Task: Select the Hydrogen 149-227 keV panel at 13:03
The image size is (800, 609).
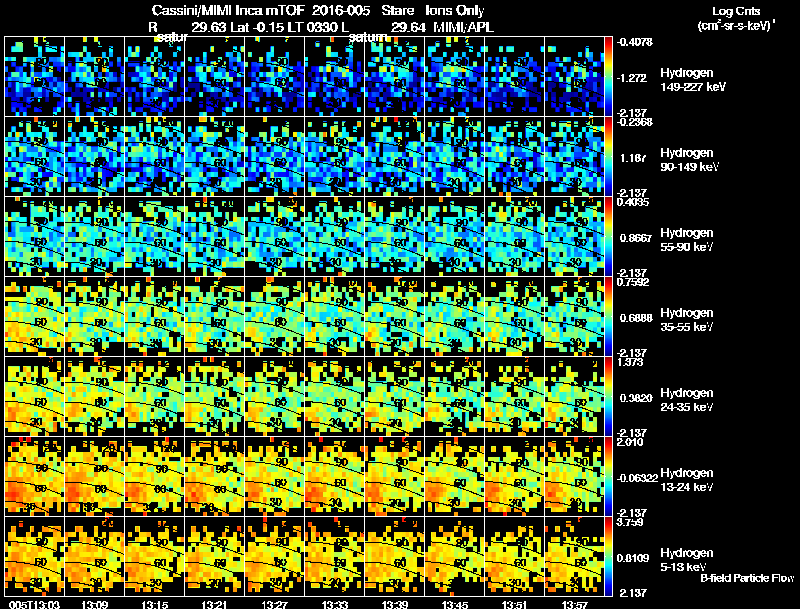Action: (35, 77)
